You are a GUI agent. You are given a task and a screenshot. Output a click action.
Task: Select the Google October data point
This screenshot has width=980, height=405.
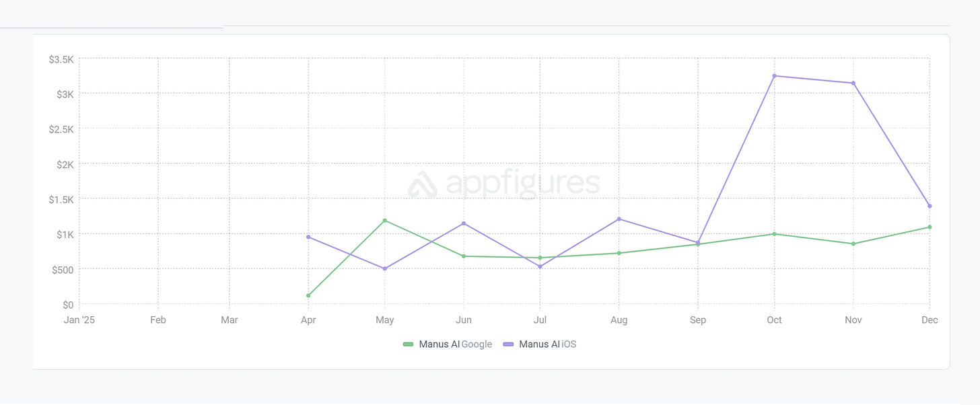click(x=775, y=234)
